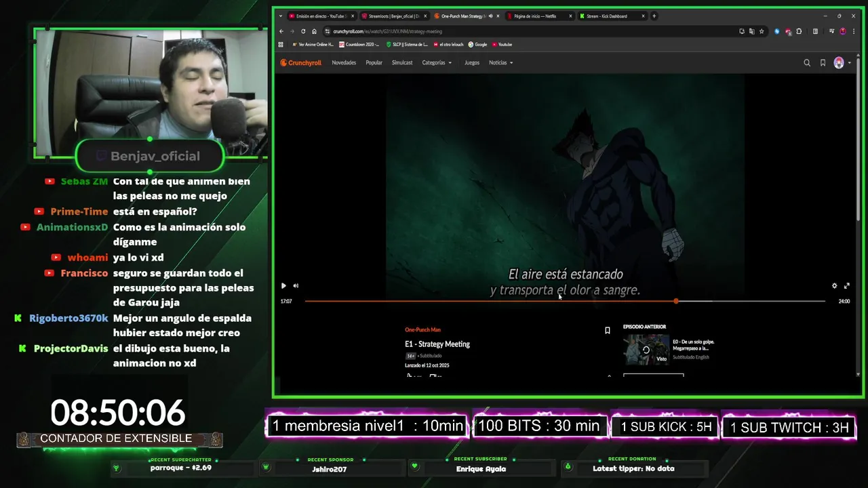Select the One-Punch Man Strategy tab
The height and width of the screenshot is (488, 868).
(467, 16)
